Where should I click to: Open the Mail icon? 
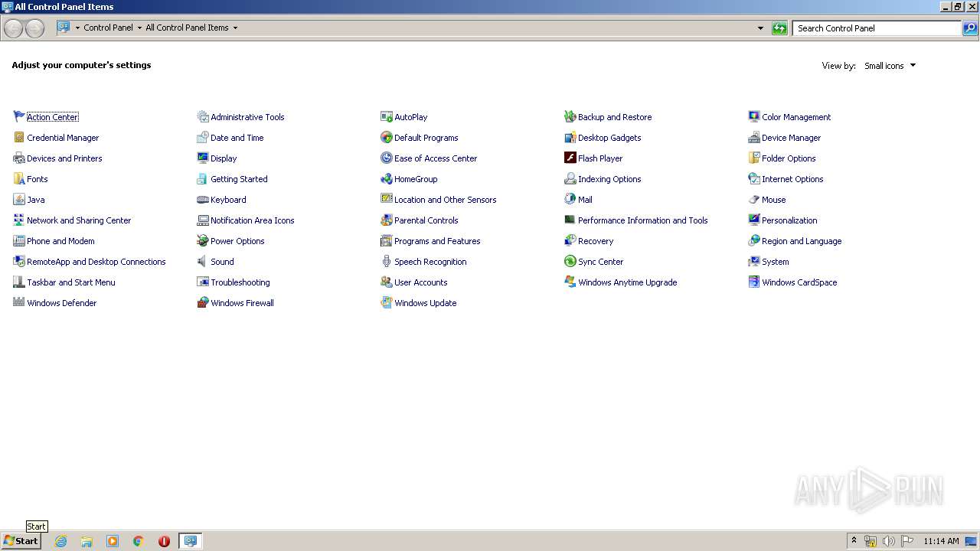click(x=570, y=200)
